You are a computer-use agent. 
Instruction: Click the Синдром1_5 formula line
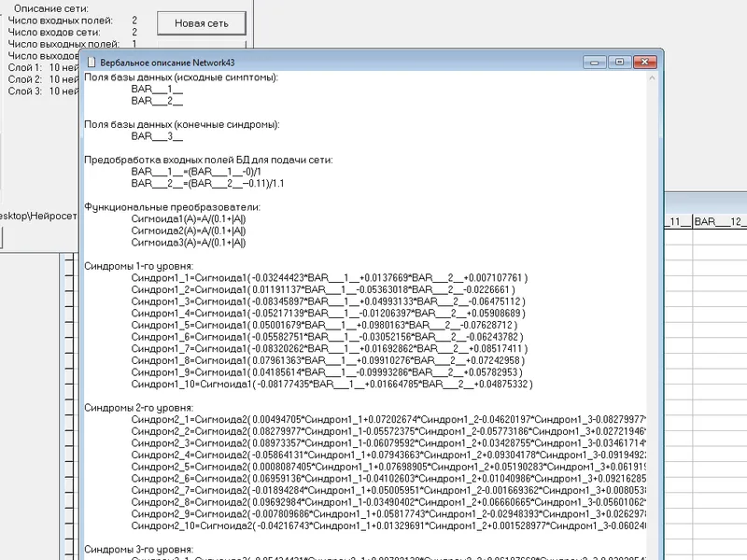(x=324, y=325)
